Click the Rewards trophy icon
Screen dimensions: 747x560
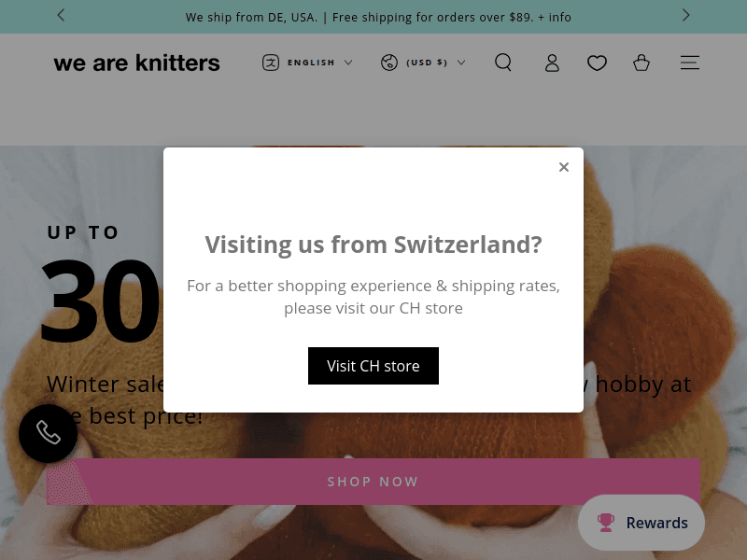[606, 523]
